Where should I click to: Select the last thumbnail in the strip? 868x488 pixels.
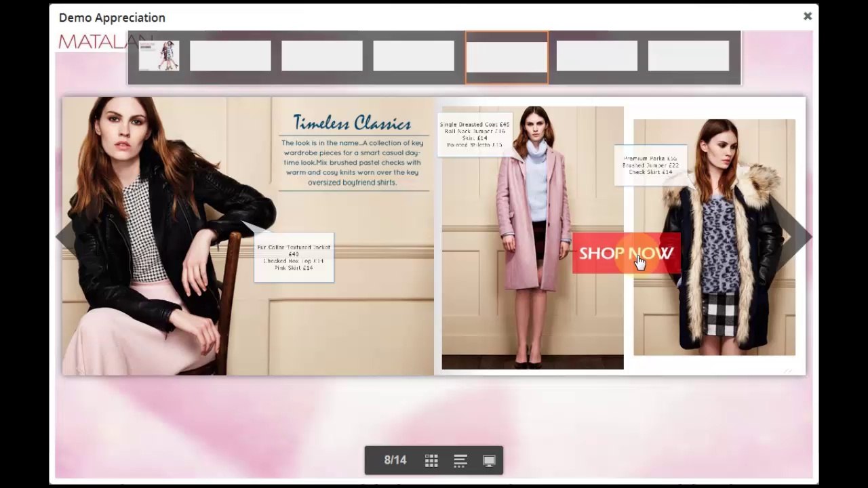[x=688, y=56]
